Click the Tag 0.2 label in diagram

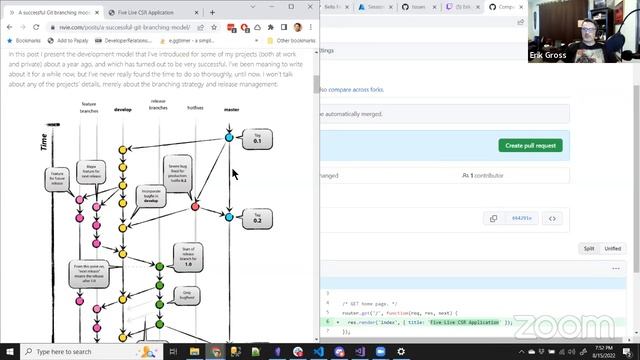click(257, 218)
